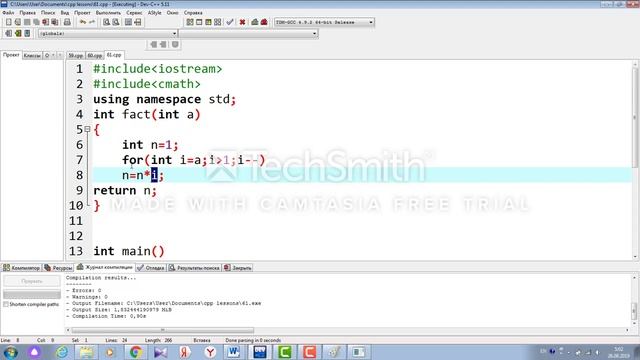The image size is (640, 360).
Task: Click the Прервать button
Action: point(32,281)
